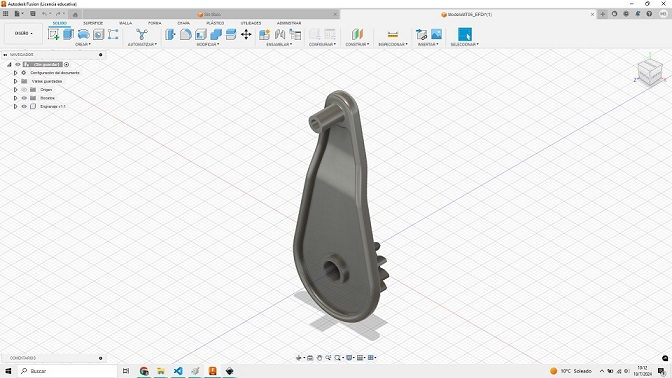Open the ViewCube orientation cube
This screenshot has width=672, height=378.
pos(650,72)
